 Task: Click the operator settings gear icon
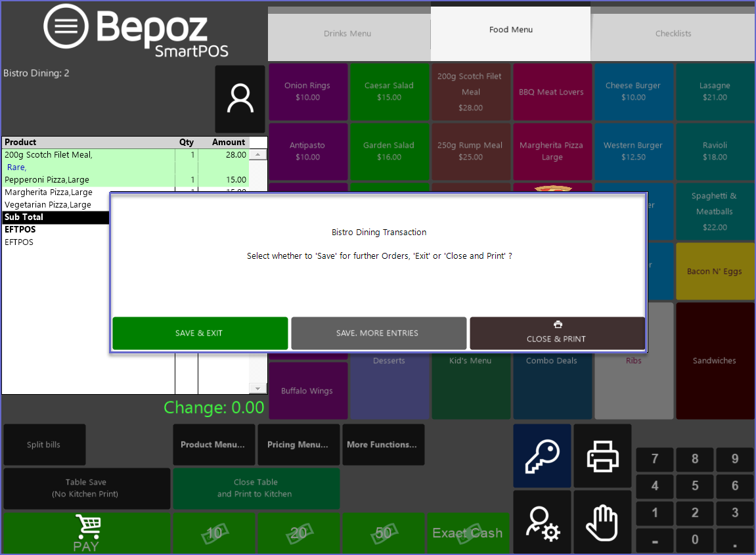[x=542, y=523]
